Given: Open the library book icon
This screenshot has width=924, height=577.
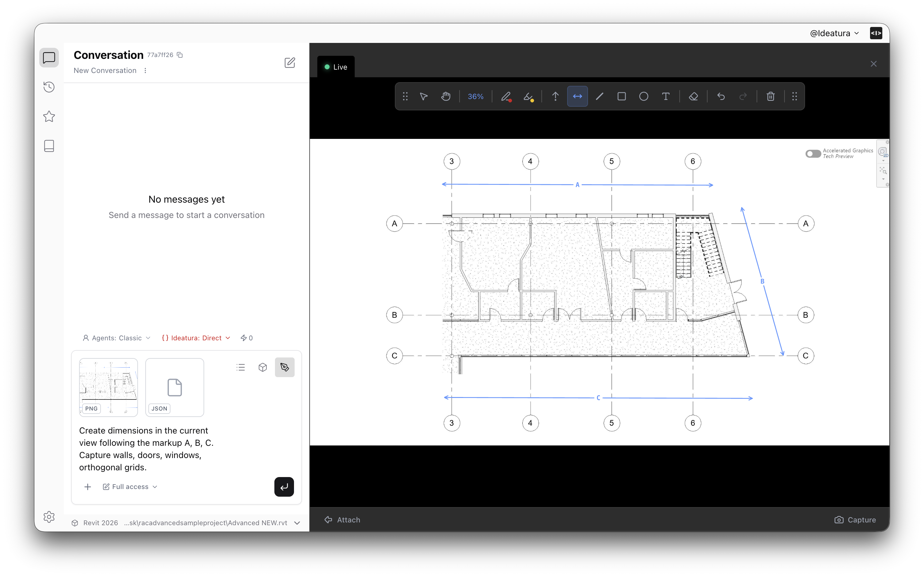Looking at the screenshot, I should tap(49, 146).
